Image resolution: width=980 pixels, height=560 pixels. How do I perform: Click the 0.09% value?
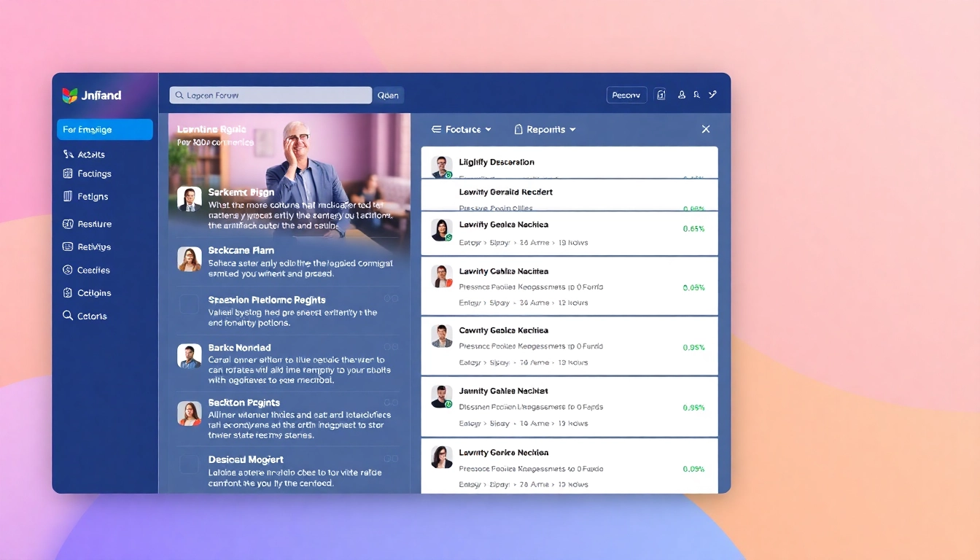(693, 470)
